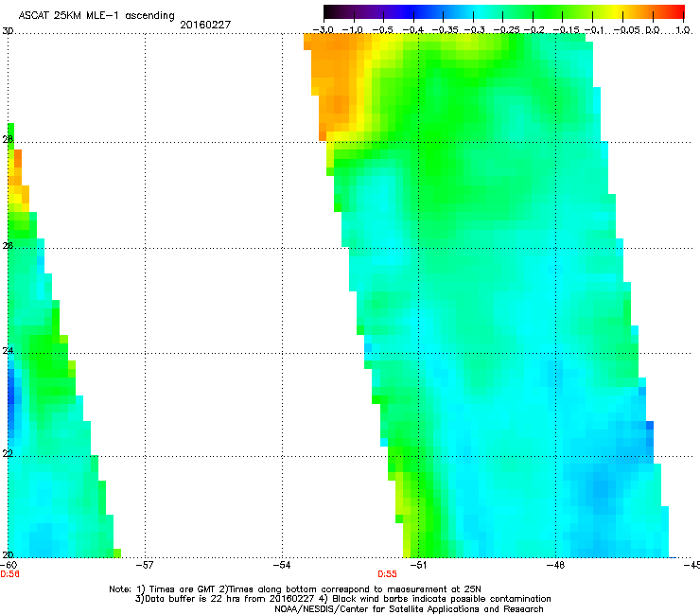
Task: Click the '-0.4' color scale label
Action: point(413,30)
